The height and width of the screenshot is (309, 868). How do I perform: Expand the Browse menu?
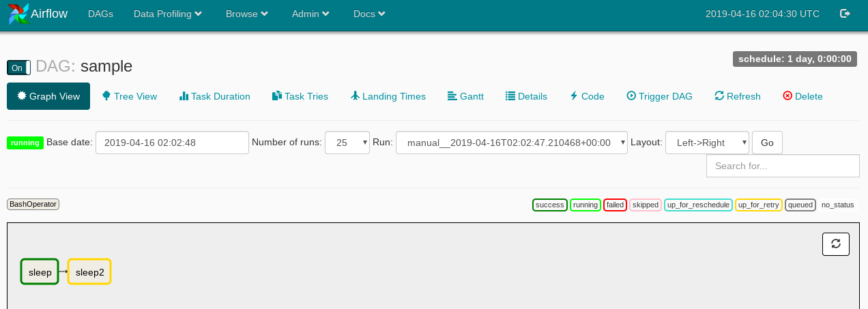(x=247, y=14)
